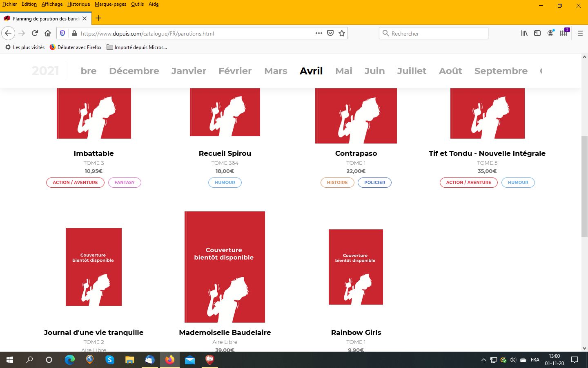The image size is (588, 368).
Task: Select the Février month tab
Action: [x=235, y=71]
